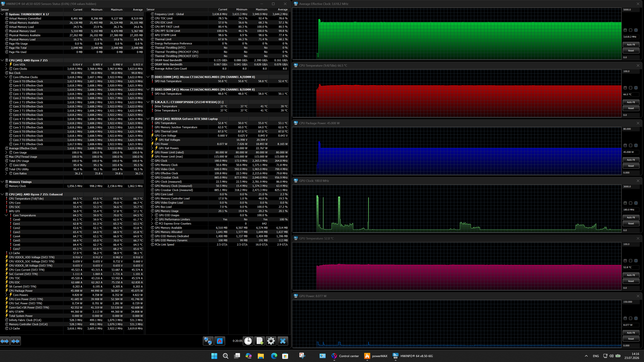Click the volume icon in system tray

pos(611,356)
